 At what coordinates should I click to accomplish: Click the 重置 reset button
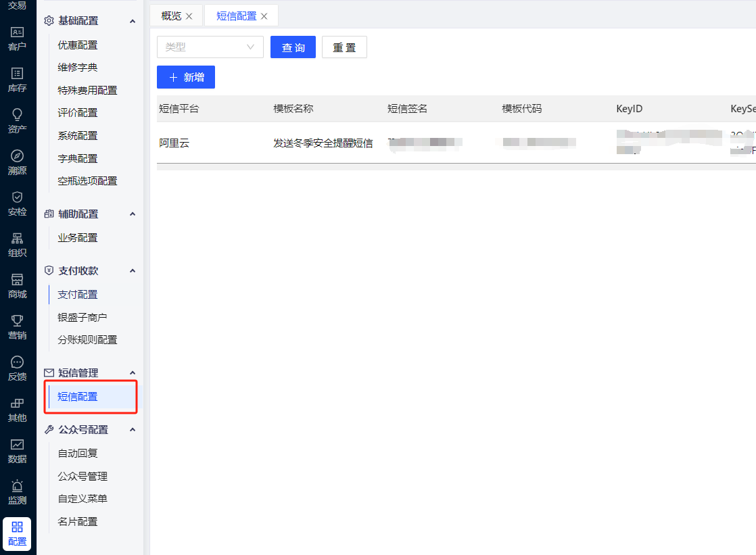coord(344,47)
